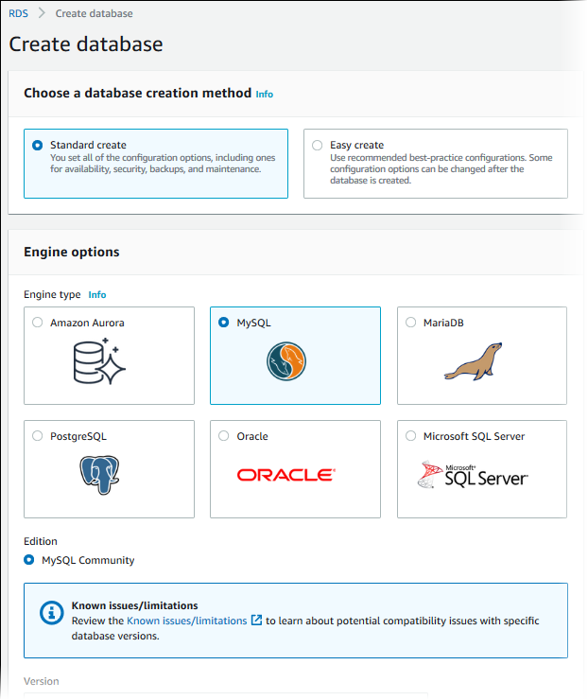Select the Oracle engine radio button

click(x=224, y=436)
